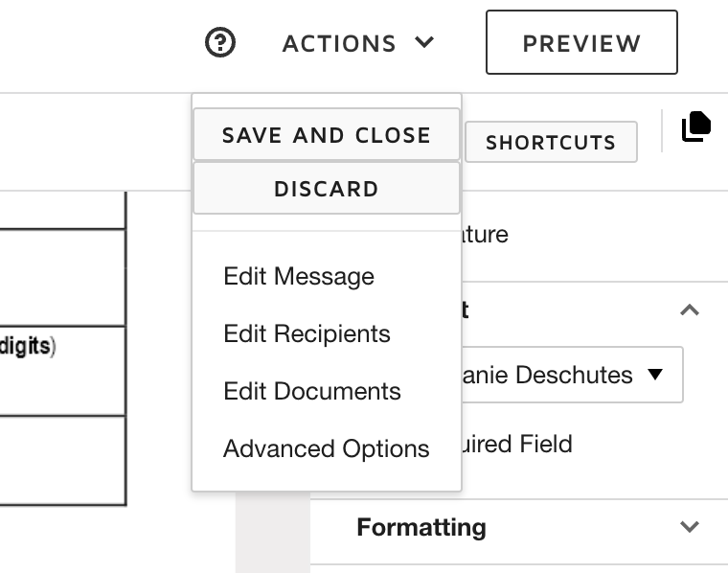Click the Formatting section header

click(x=421, y=527)
